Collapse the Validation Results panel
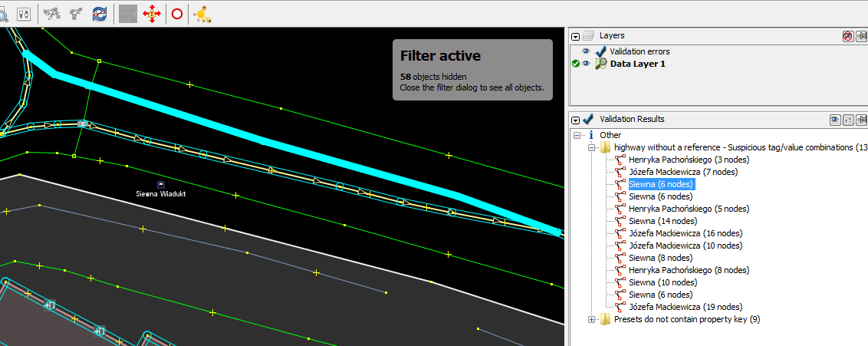The image size is (868, 346). point(576,120)
